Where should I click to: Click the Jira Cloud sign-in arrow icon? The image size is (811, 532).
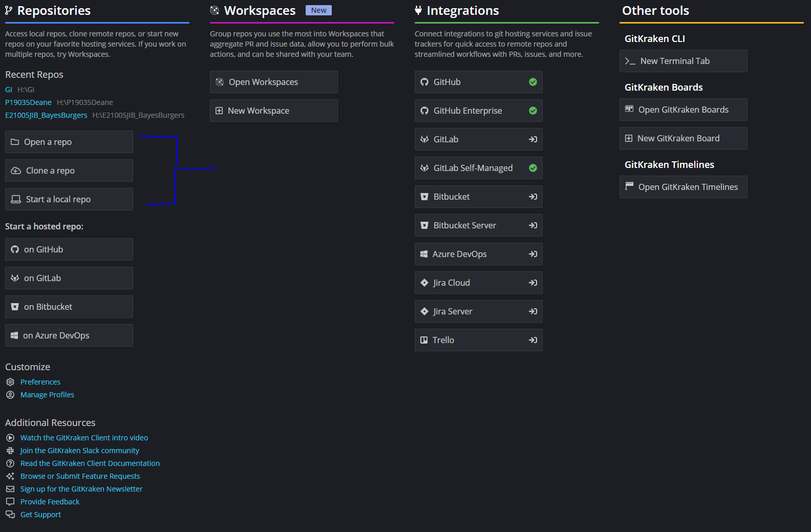[x=533, y=283]
